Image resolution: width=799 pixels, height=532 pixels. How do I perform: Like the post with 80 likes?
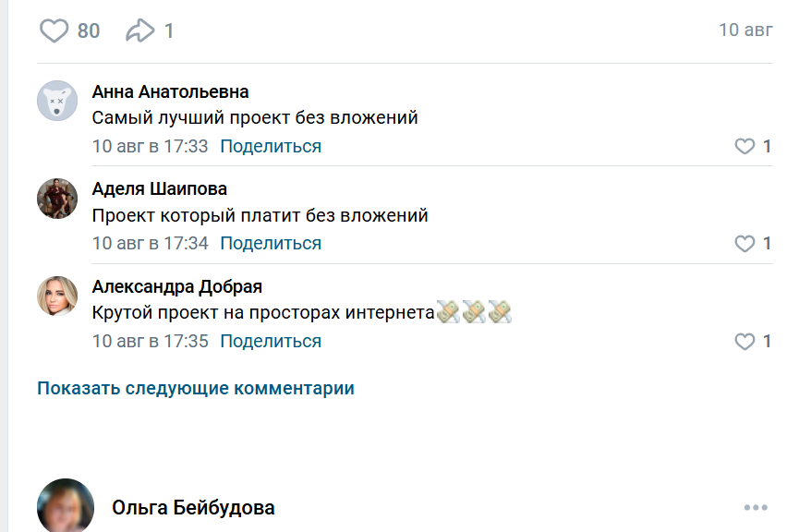[54, 31]
